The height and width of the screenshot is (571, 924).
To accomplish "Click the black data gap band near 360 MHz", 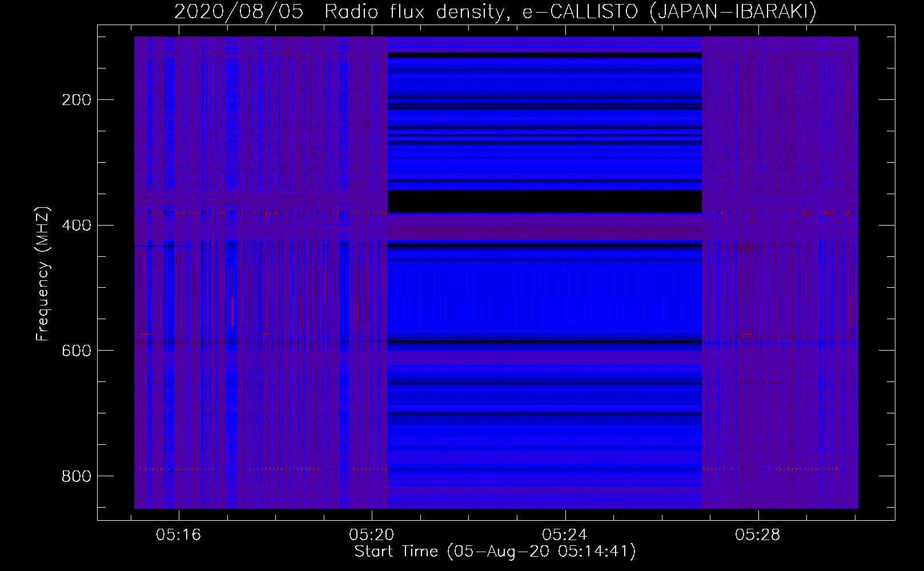I will tap(545, 202).
